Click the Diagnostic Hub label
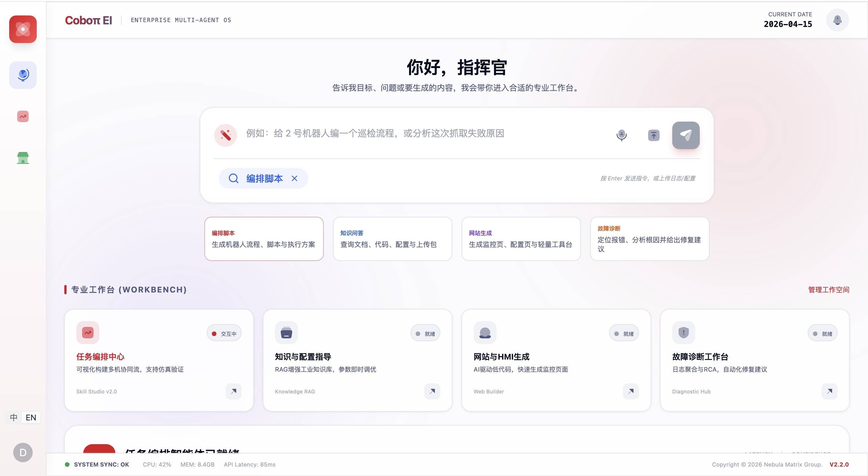The width and height of the screenshot is (868, 476). coord(691,391)
